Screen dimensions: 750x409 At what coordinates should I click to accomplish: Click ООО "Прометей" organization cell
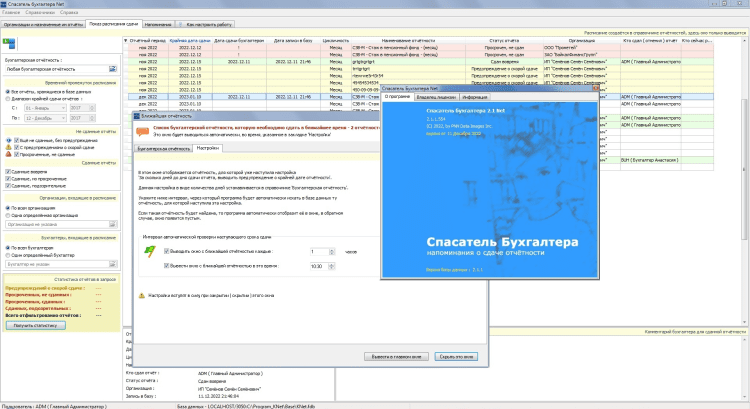(x=582, y=48)
